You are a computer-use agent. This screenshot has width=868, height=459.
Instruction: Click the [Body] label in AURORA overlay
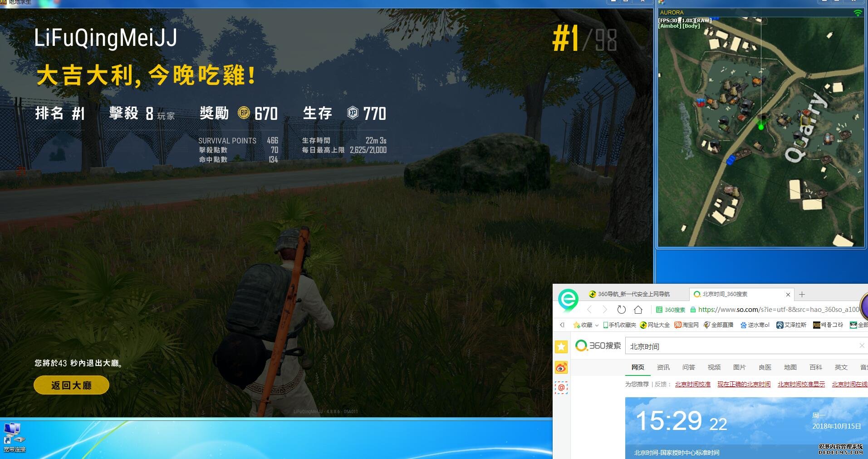691,26
